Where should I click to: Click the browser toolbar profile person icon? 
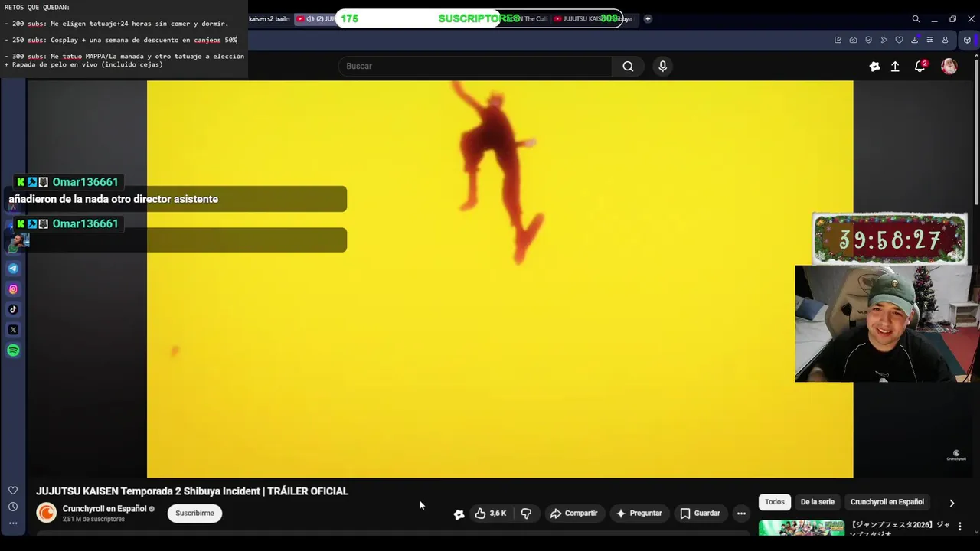pos(945,40)
